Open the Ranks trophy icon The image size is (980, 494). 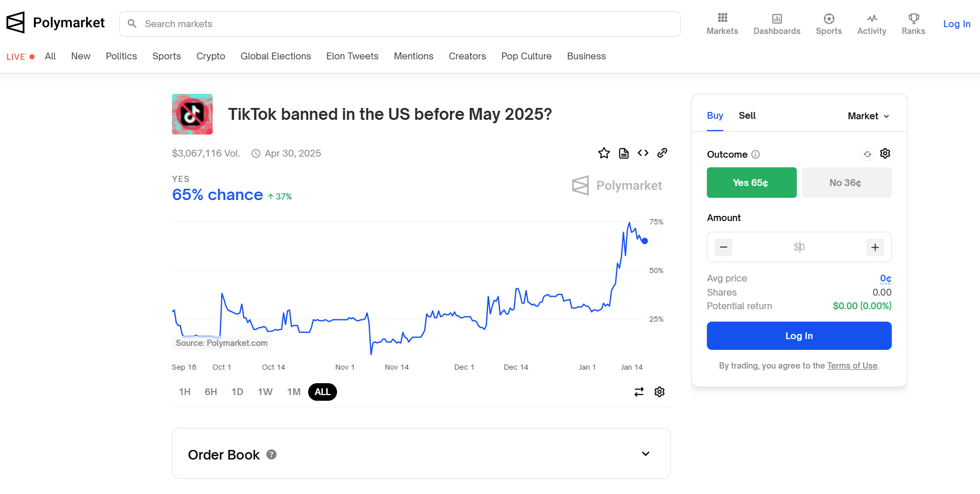[x=913, y=19]
